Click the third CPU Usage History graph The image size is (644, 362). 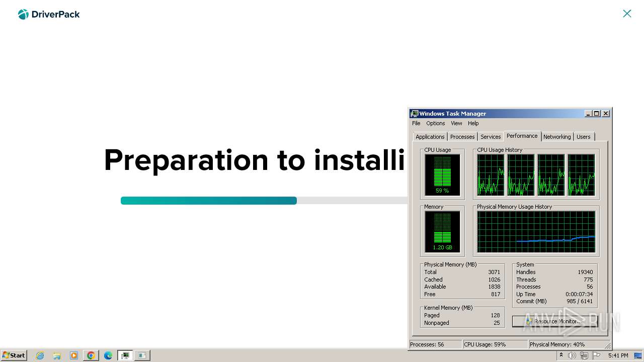[x=551, y=174]
